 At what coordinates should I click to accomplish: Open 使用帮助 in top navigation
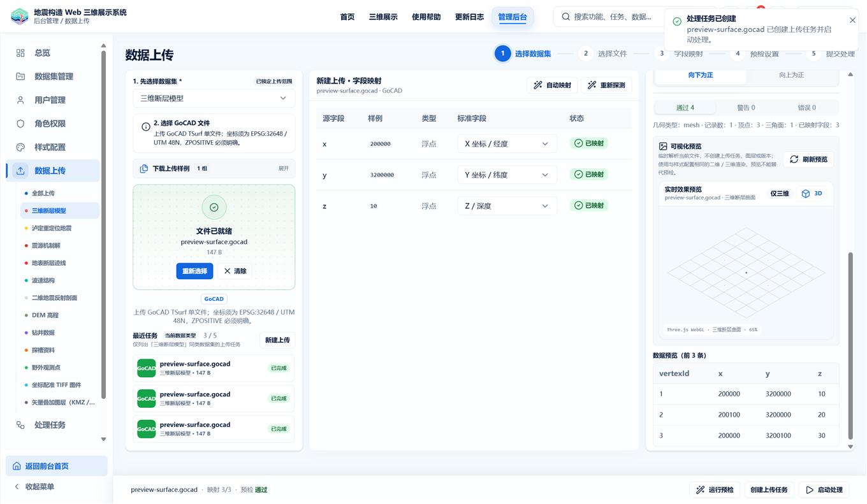(x=426, y=17)
